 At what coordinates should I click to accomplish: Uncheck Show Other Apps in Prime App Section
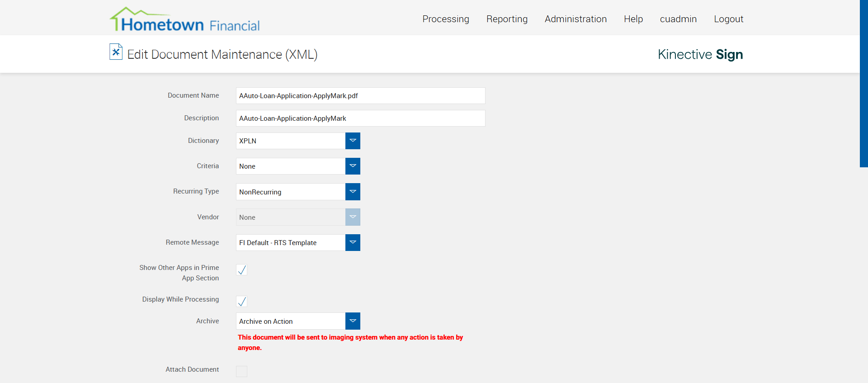pos(242,270)
